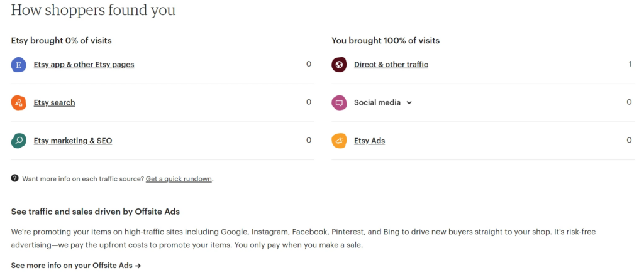Open "See more info on your Offsite Ads"

[x=72, y=266]
